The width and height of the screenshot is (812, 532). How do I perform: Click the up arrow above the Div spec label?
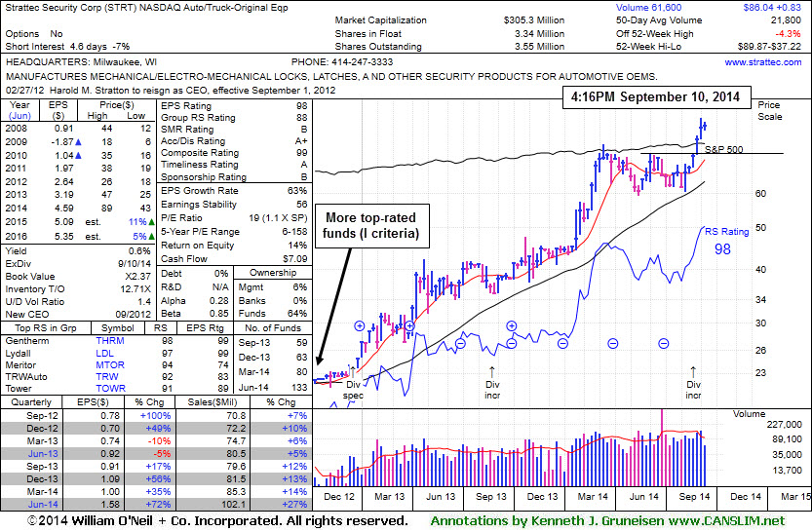coord(353,371)
